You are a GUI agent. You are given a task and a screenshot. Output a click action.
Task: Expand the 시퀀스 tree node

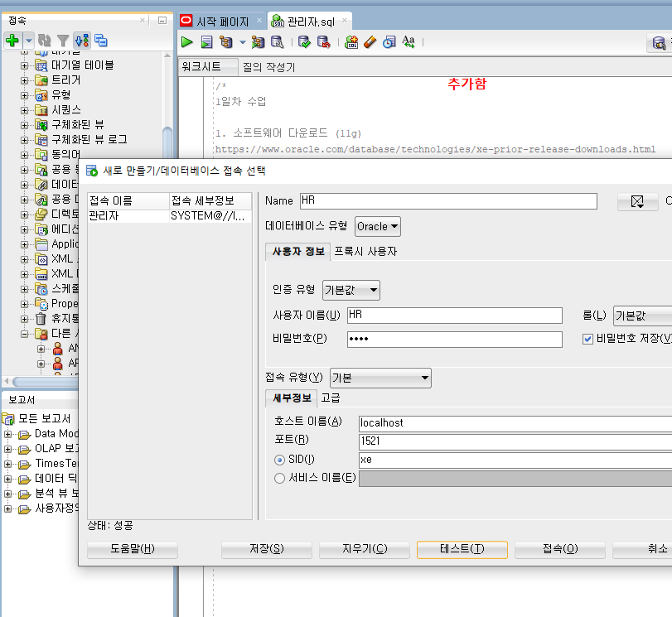(24, 110)
